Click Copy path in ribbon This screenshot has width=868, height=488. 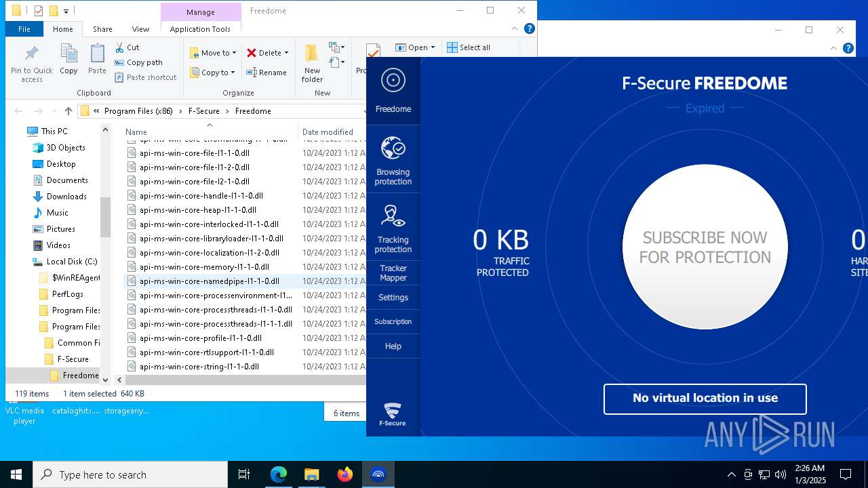[138, 62]
